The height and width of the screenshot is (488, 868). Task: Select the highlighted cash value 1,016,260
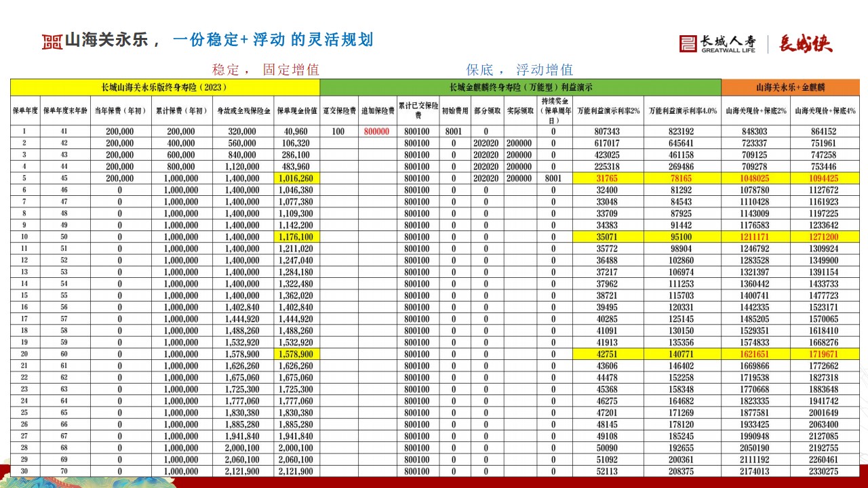[297, 178]
